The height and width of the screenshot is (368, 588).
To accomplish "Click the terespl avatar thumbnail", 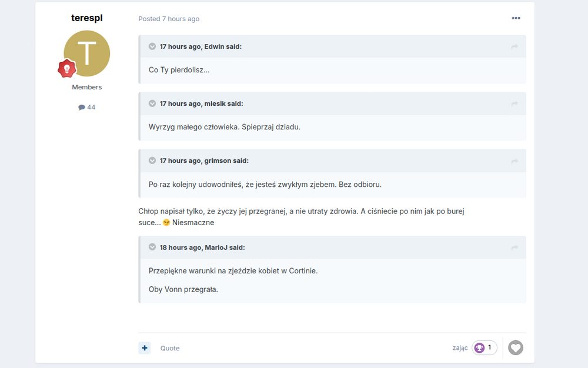I will click(87, 53).
